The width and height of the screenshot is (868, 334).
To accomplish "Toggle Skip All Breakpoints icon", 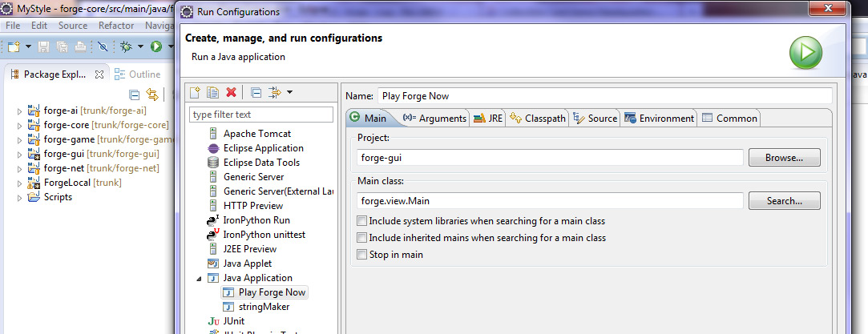I will 103,47.
